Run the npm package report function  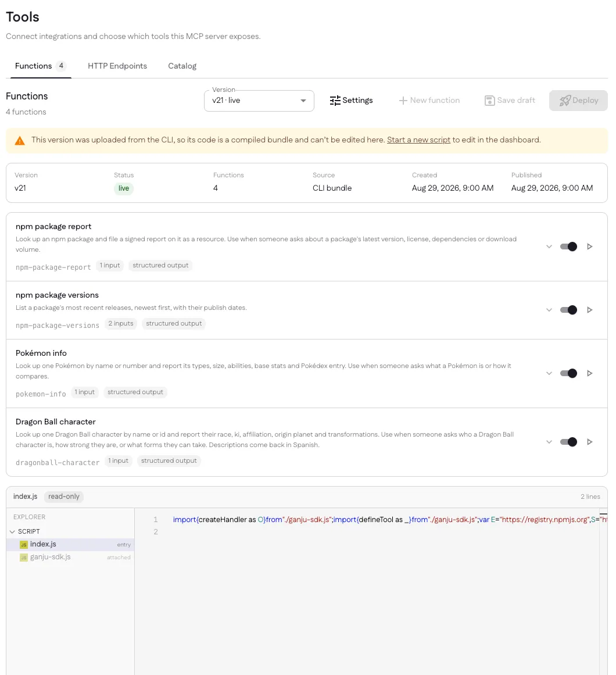coord(589,247)
